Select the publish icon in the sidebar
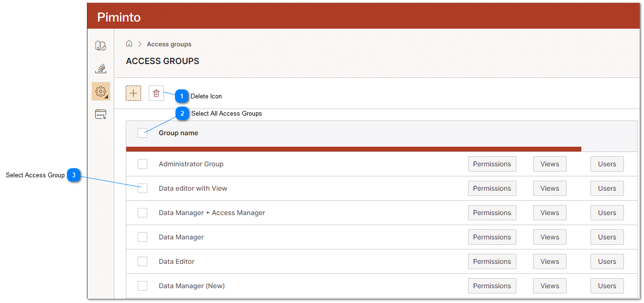Image resolution: width=644 pixels, height=303 pixels. [100, 68]
